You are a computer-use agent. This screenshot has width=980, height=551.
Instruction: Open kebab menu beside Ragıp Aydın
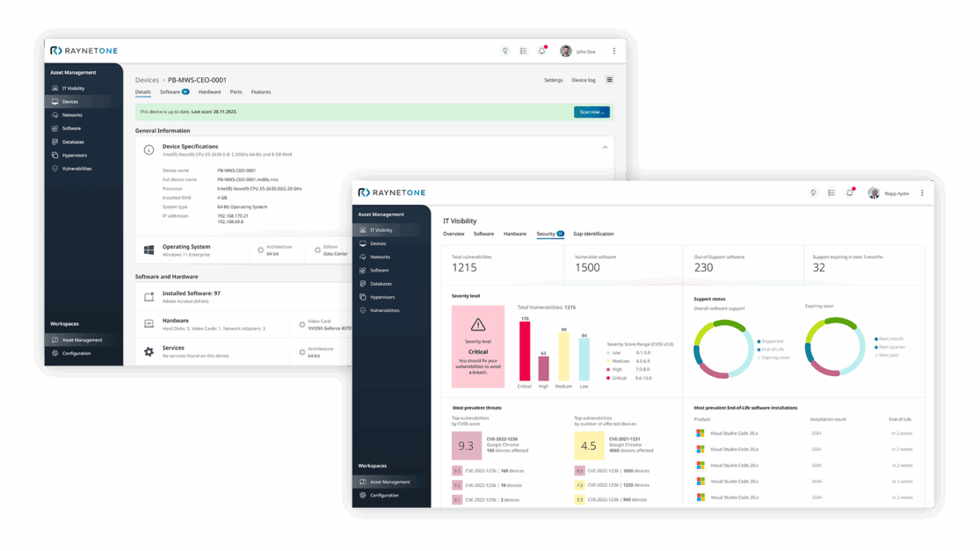[x=922, y=193]
